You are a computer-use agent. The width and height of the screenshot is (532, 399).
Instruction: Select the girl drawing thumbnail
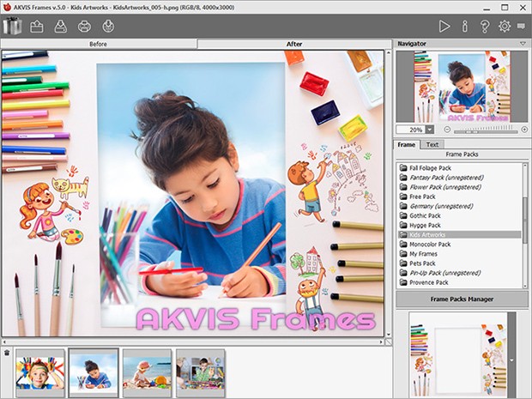click(94, 373)
